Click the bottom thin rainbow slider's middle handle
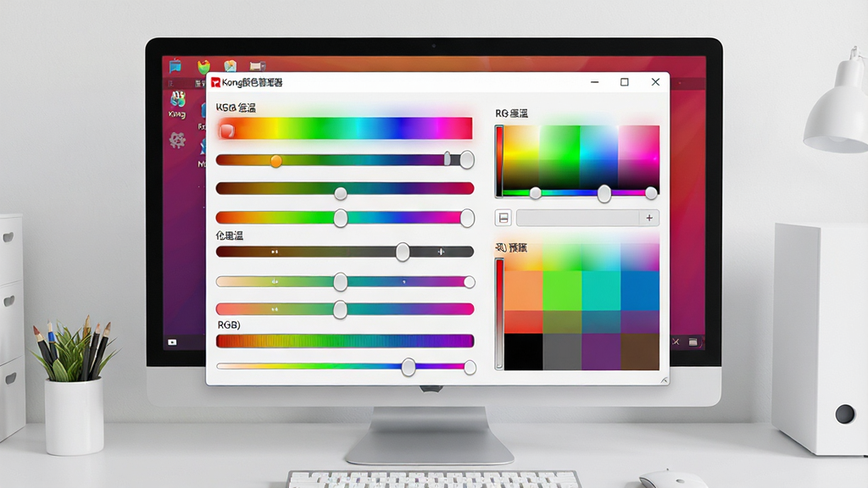The width and height of the screenshot is (868, 488). pyautogui.click(x=409, y=367)
